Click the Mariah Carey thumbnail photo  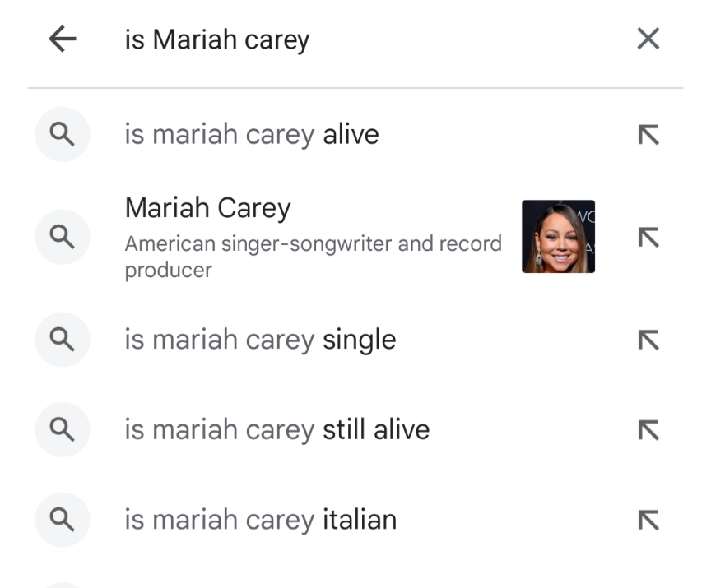558,236
